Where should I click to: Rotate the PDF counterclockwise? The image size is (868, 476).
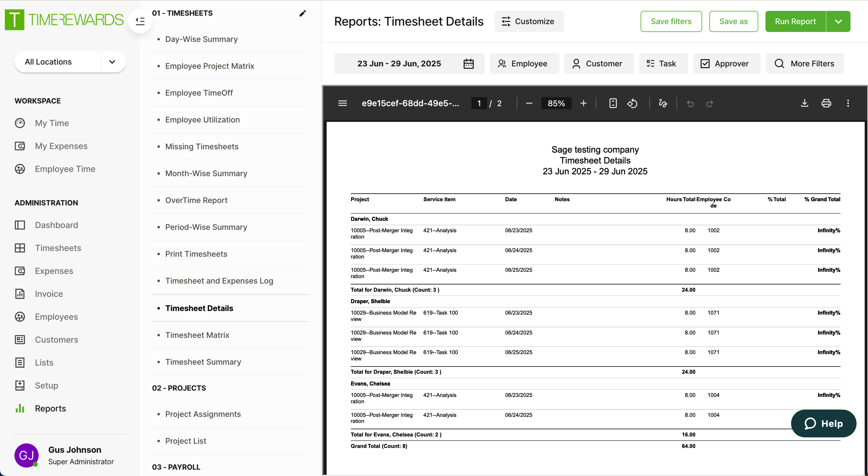(632, 103)
